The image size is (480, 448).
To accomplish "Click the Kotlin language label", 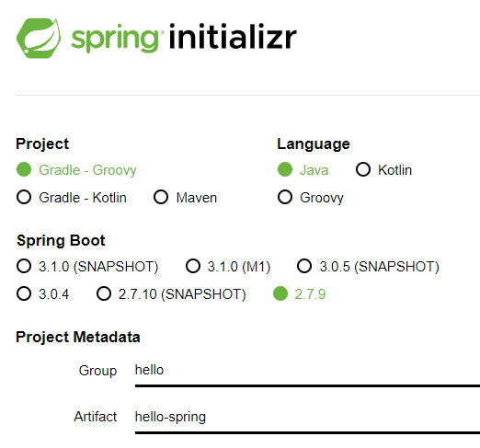I will point(394,170).
